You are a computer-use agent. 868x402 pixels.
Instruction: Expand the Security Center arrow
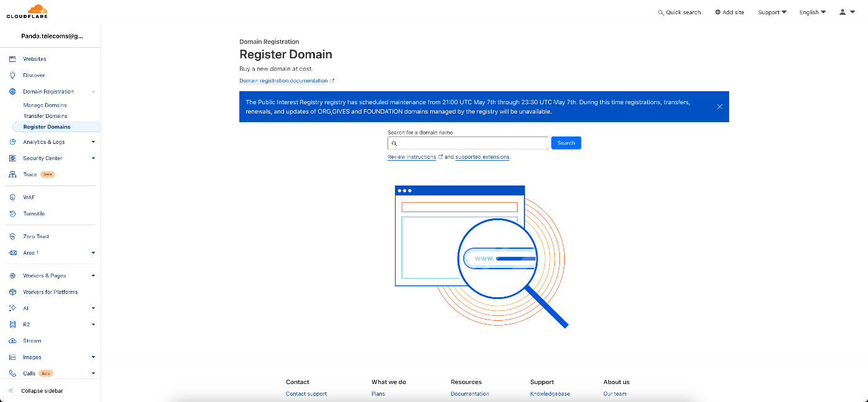pyautogui.click(x=93, y=158)
